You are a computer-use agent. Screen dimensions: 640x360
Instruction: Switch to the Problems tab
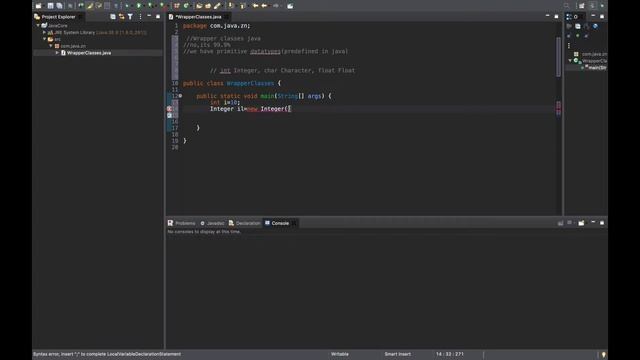click(x=182, y=223)
